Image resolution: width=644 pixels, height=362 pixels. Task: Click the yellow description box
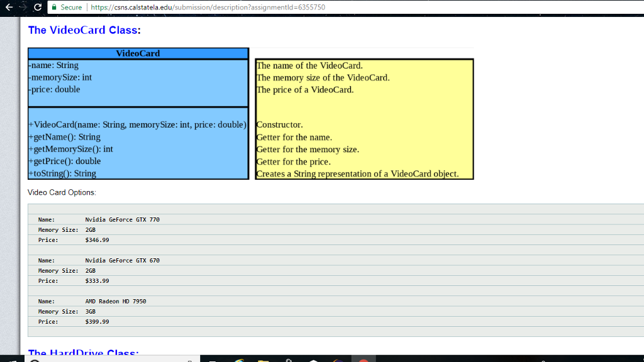tap(364, 118)
